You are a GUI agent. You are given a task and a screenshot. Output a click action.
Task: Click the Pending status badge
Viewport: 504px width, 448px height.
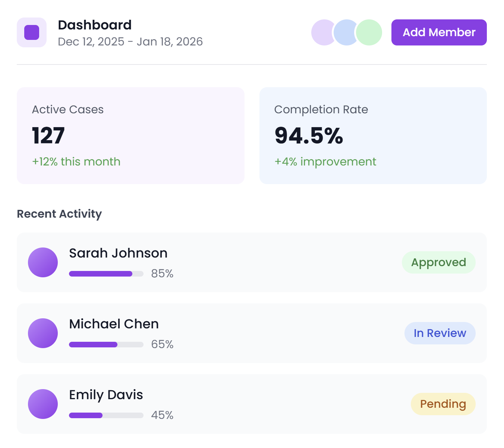(x=443, y=404)
